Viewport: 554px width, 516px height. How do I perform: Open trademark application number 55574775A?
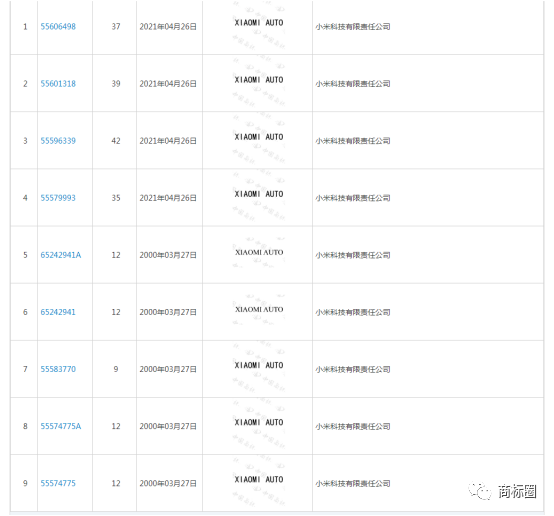[x=61, y=426]
